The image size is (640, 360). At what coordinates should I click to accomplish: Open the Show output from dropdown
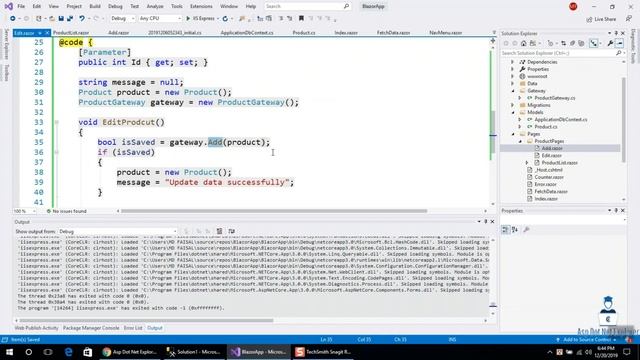[118, 231]
